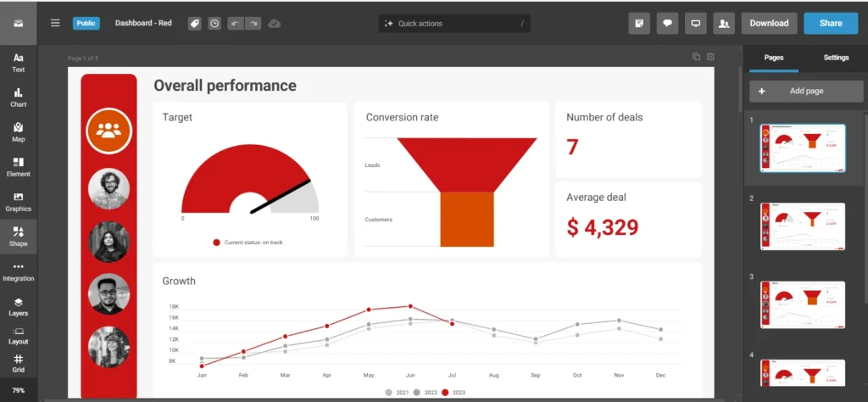Duplicate page icon above canvas
Viewport: 868px width, 402px height.
[697, 57]
